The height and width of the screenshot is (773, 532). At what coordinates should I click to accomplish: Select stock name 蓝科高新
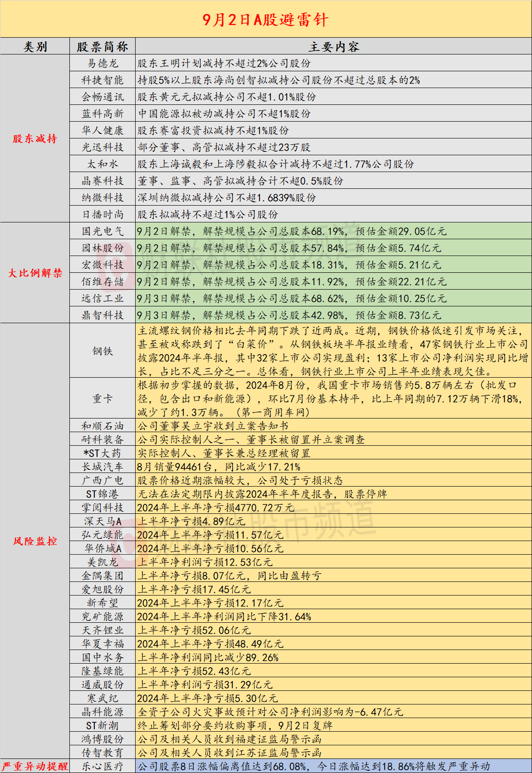(102, 114)
